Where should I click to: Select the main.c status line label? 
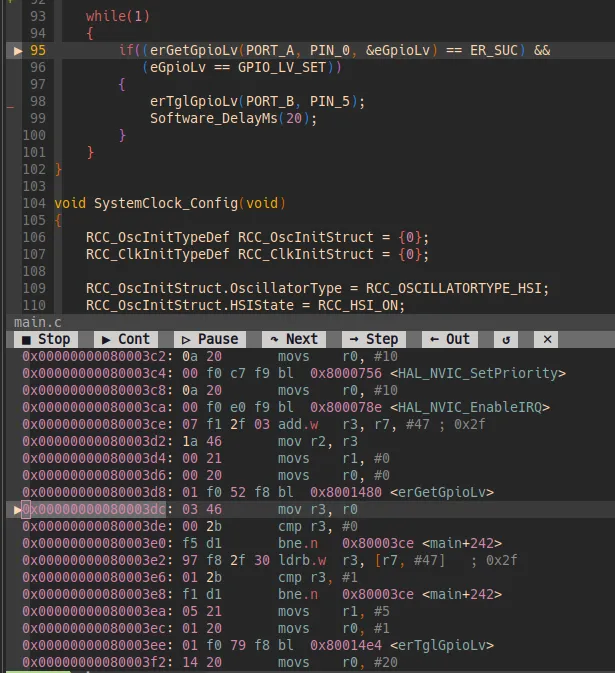point(38,322)
